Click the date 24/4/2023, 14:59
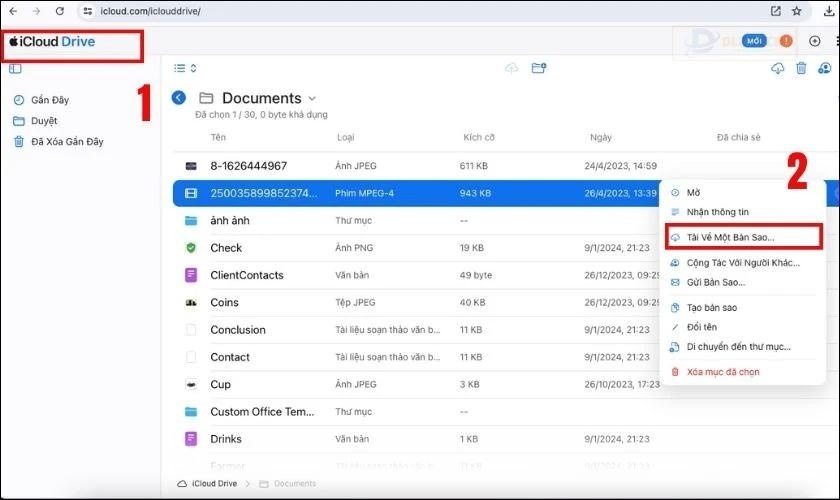Screen dimensions: 840x500 620,166
